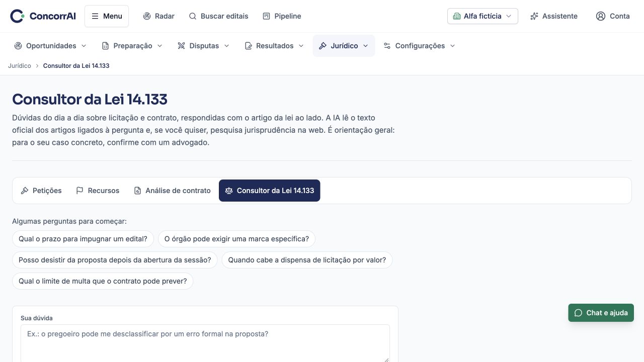Click the Análise de contrato file icon
Image resolution: width=644 pixels, height=362 pixels.
[137, 191]
